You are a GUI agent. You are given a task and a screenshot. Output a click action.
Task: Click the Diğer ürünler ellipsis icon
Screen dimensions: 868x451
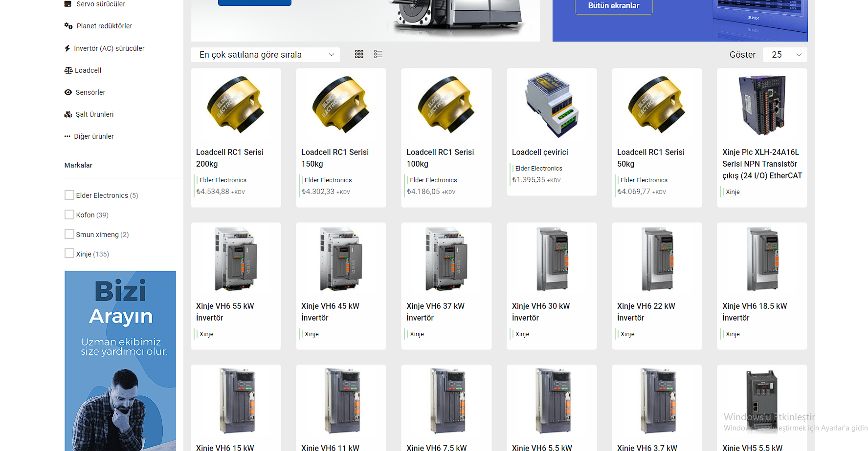coord(67,136)
